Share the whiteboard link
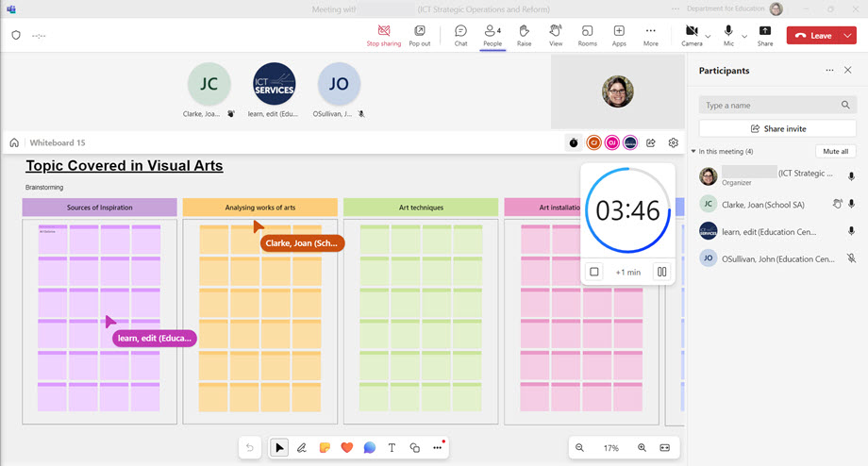 click(x=651, y=142)
